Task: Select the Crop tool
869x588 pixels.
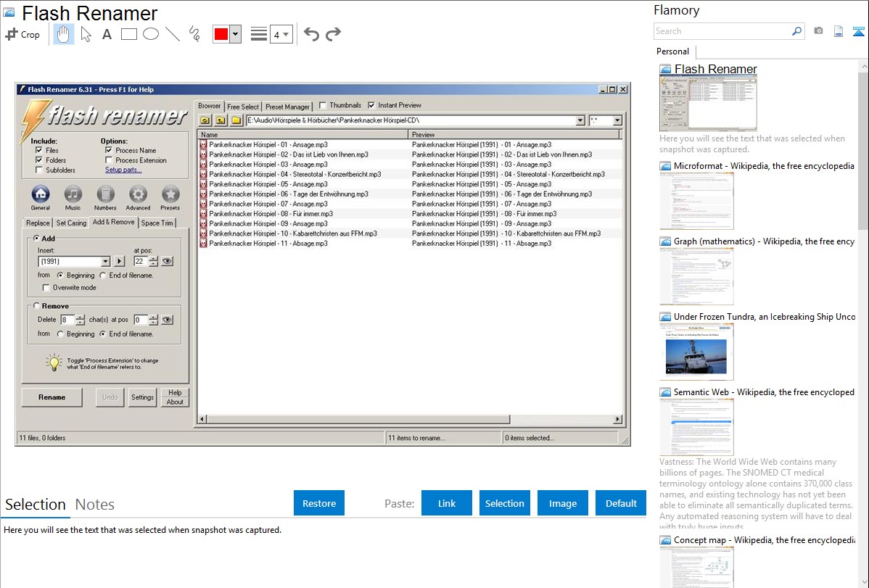Action: coord(22,34)
